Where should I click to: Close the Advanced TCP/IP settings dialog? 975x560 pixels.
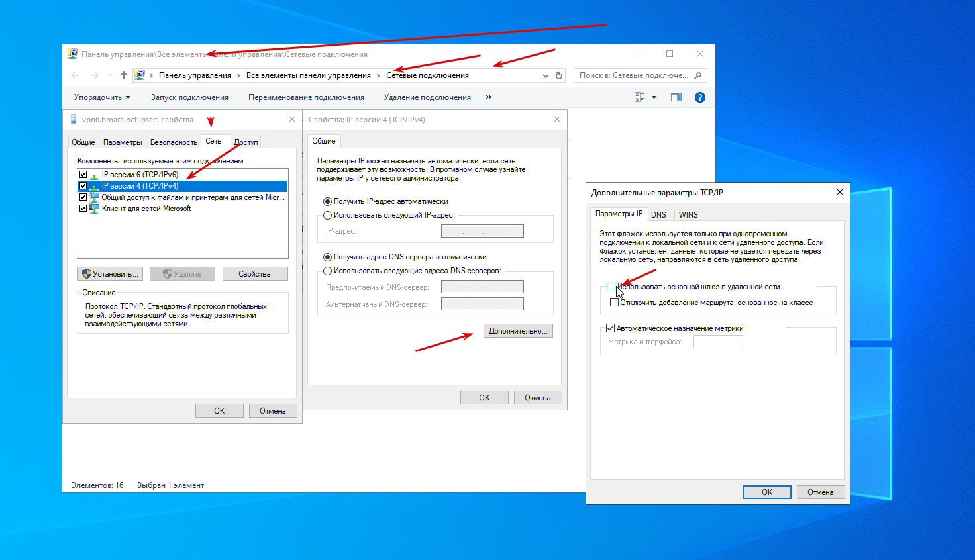pos(840,192)
